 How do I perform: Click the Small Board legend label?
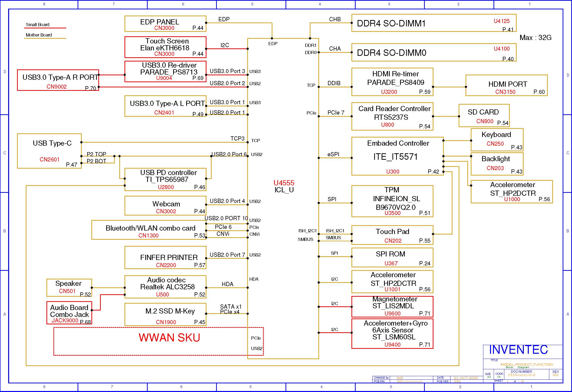38,25
